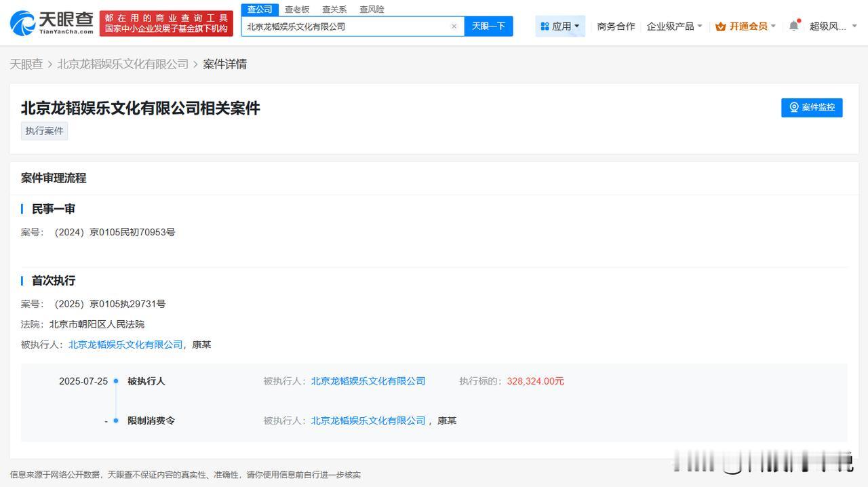
Task: Click the court name 北京市朝阳区人民法院
Action: [97, 324]
